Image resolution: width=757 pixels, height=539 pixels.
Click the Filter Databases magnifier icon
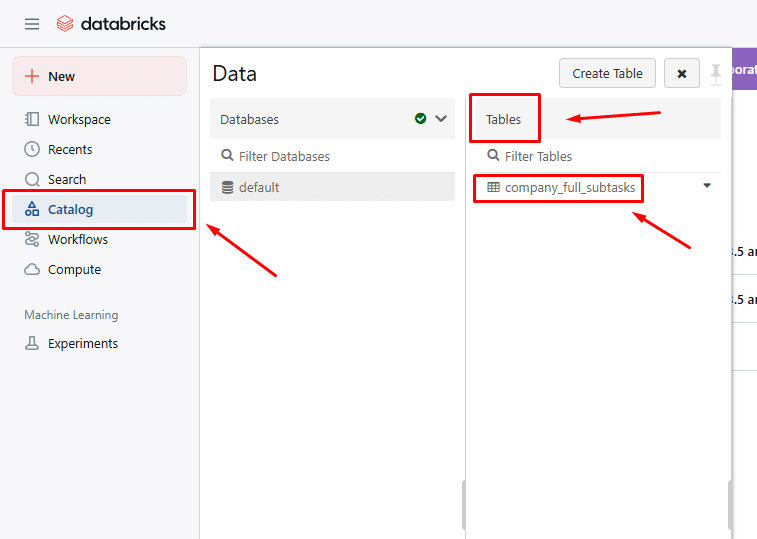coord(227,155)
